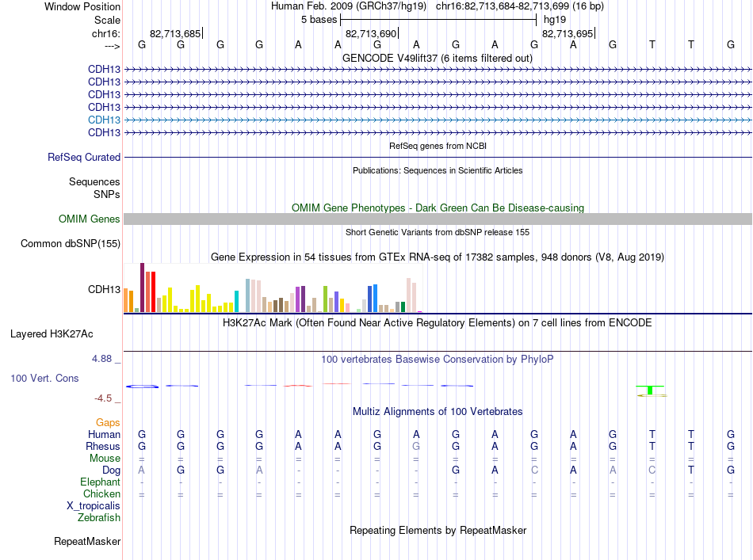Select the Layered H3K27Ac track label
Viewport: 753px width, 560px height.
[x=52, y=334]
